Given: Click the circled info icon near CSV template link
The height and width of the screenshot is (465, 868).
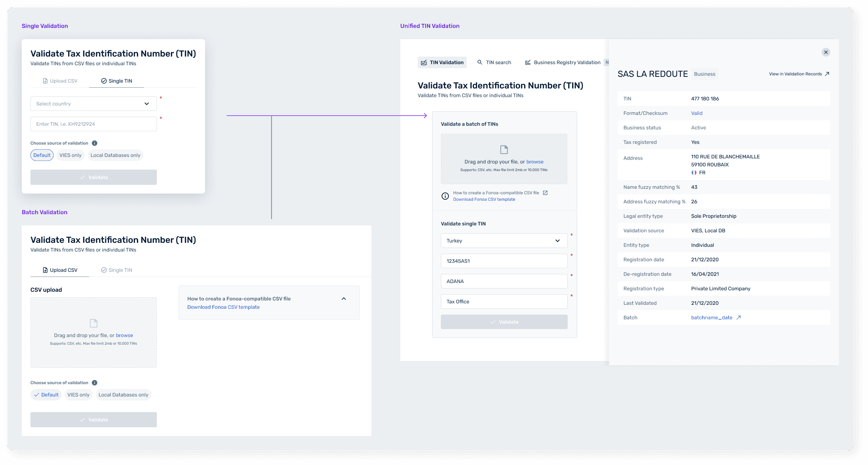Looking at the screenshot, I should (445, 196).
